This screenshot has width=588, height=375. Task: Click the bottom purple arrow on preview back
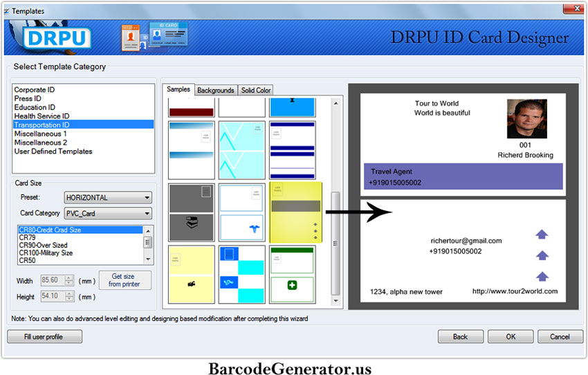(542, 276)
